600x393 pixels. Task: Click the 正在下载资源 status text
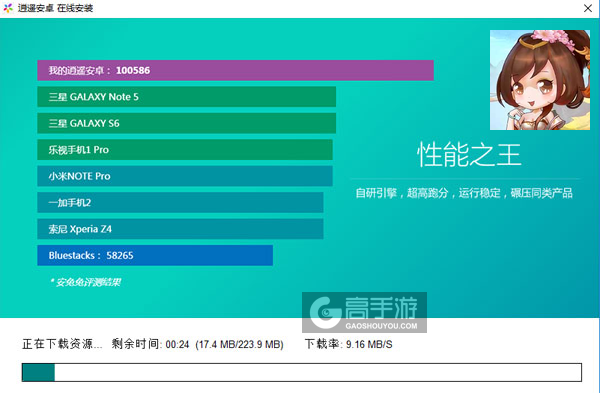[62, 344]
